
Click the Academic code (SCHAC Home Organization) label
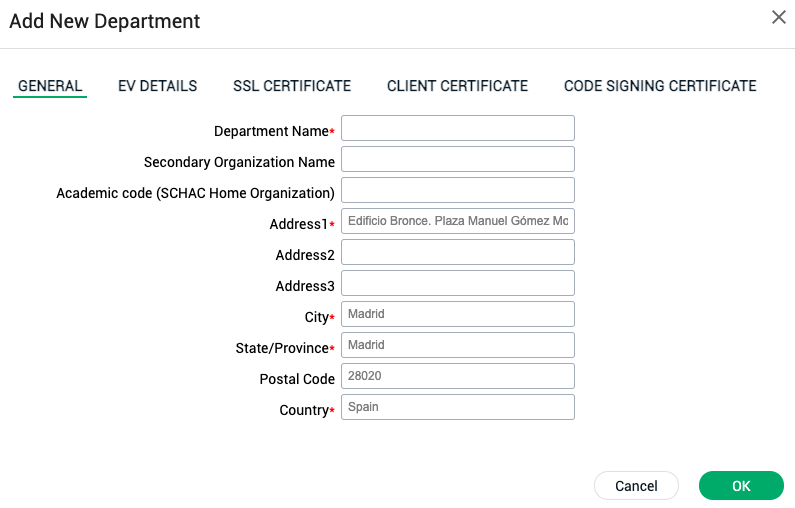pyautogui.click(x=195, y=193)
